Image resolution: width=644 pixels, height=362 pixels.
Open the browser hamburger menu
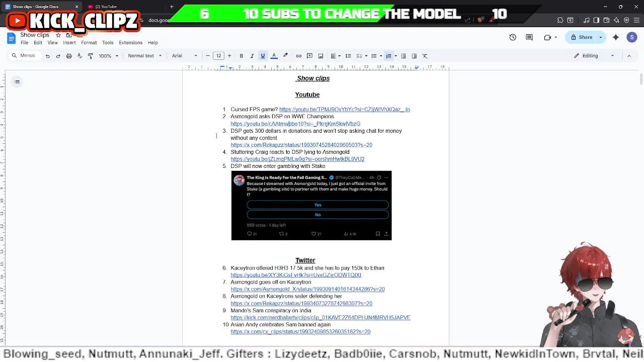coord(636,20)
